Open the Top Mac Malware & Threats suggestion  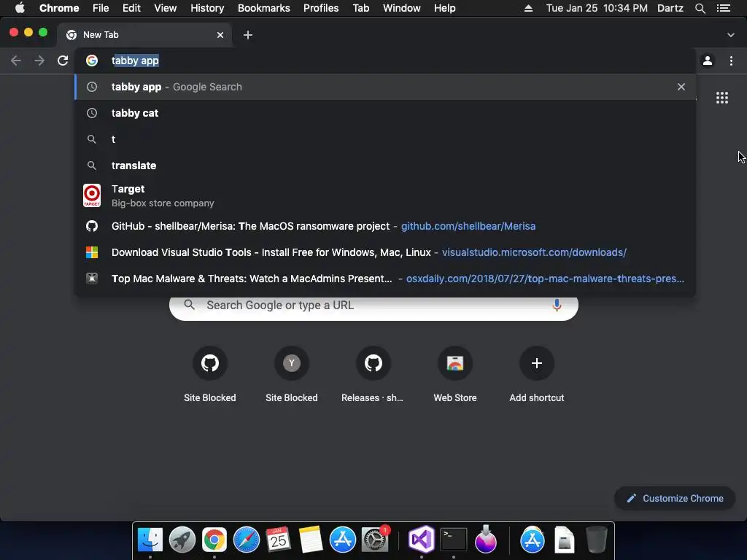pos(385,279)
